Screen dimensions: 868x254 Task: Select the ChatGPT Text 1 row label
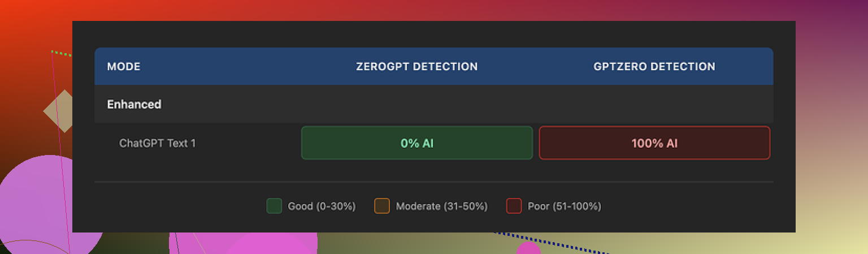click(x=157, y=143)
